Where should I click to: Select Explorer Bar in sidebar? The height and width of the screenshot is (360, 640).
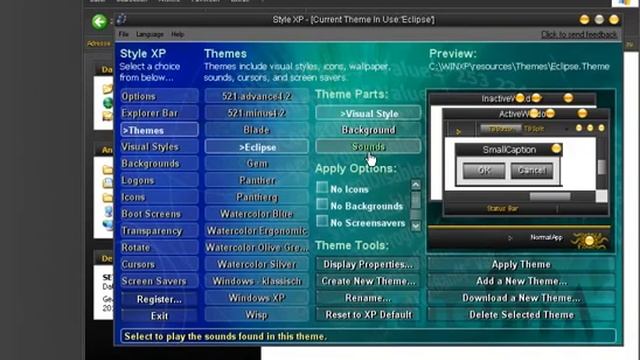159,113
